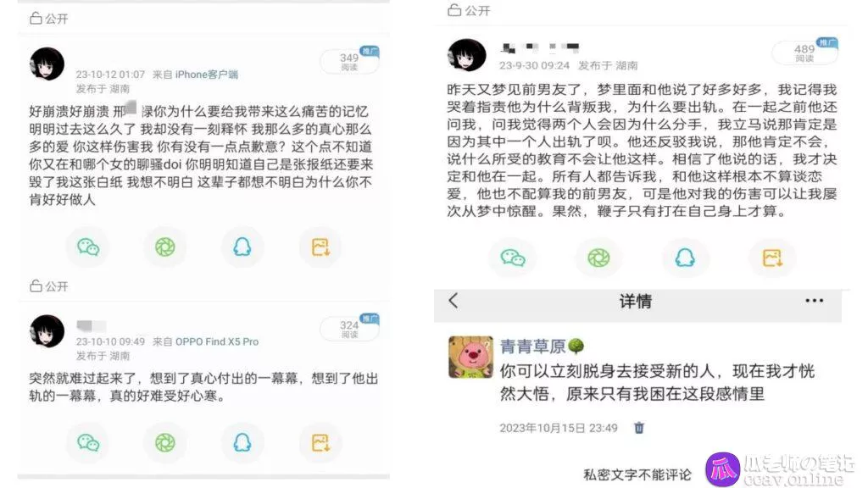Save the 23-10-12 post as image

pyautogui.click(x=320, y=247)
